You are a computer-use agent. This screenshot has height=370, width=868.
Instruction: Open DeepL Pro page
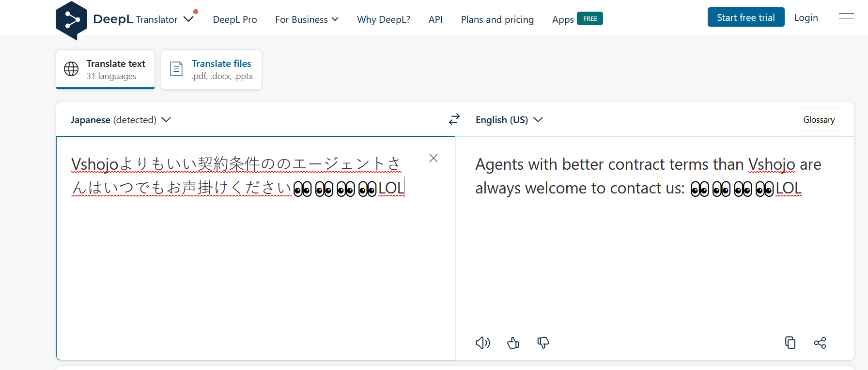pos(235,19)
